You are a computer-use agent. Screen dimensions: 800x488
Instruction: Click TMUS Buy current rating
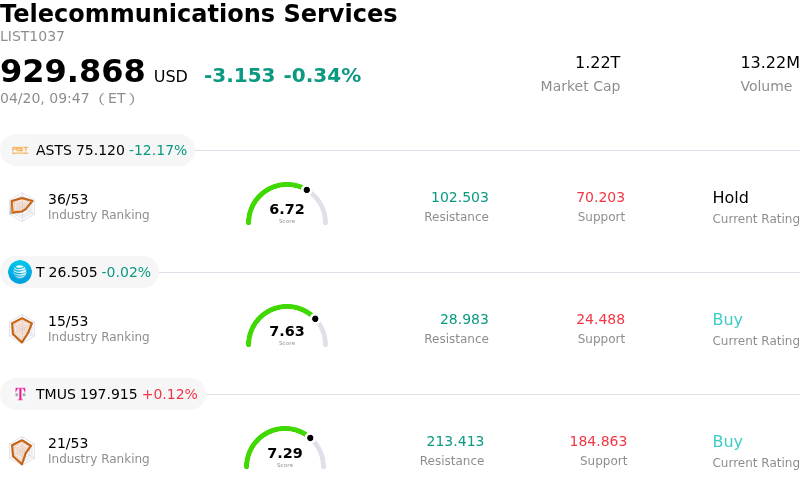tap(727, 442)
